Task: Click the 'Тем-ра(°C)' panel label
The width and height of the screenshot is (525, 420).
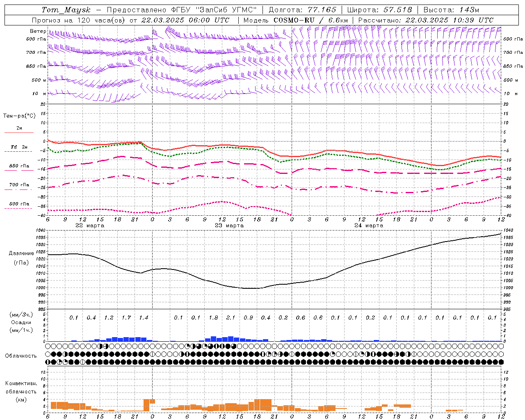Action: pyautogui.click(x=19, y=116)
